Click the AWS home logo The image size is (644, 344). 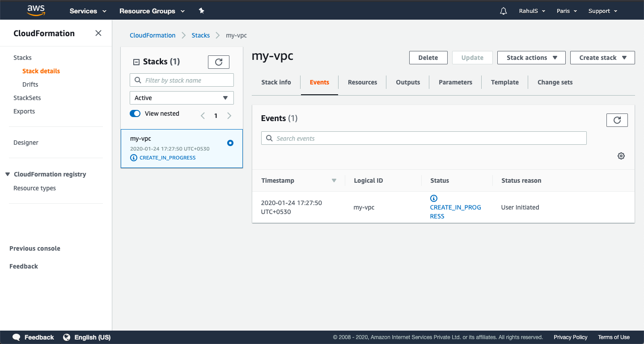tap(35, 10)
